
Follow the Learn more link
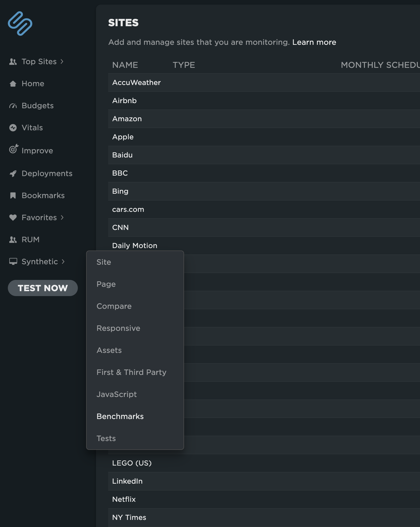click(x=314, y=42)
